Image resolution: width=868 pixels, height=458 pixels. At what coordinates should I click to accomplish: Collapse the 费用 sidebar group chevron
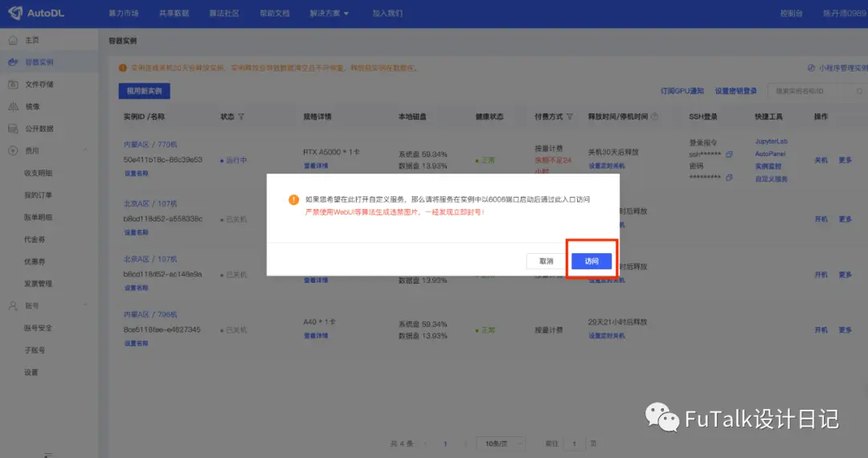point(85,150)
